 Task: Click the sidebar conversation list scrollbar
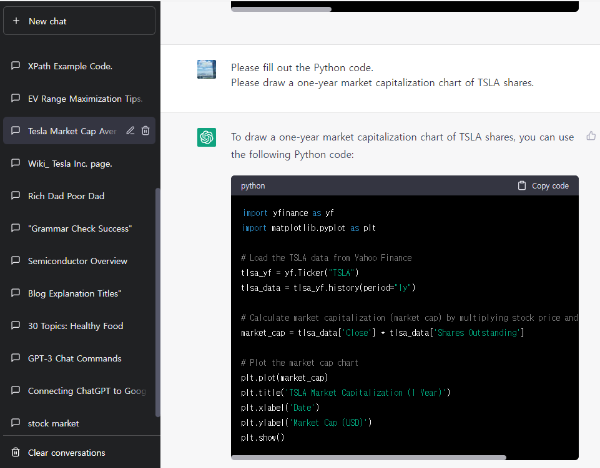tap(157, 302)
